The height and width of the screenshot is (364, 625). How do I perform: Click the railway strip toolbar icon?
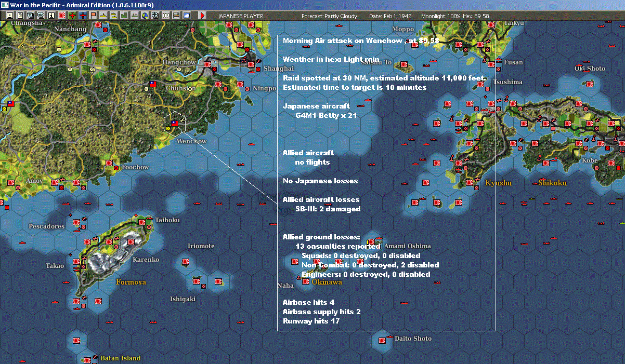coord(176,16)
